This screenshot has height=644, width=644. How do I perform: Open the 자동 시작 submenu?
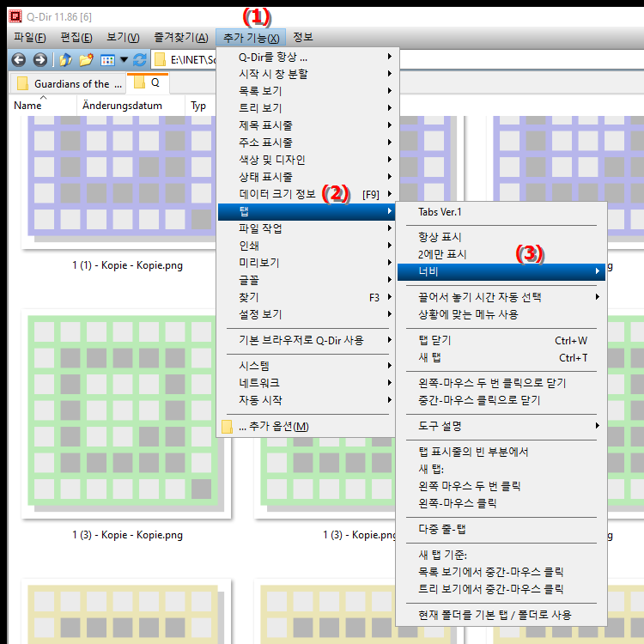[306, 400]
